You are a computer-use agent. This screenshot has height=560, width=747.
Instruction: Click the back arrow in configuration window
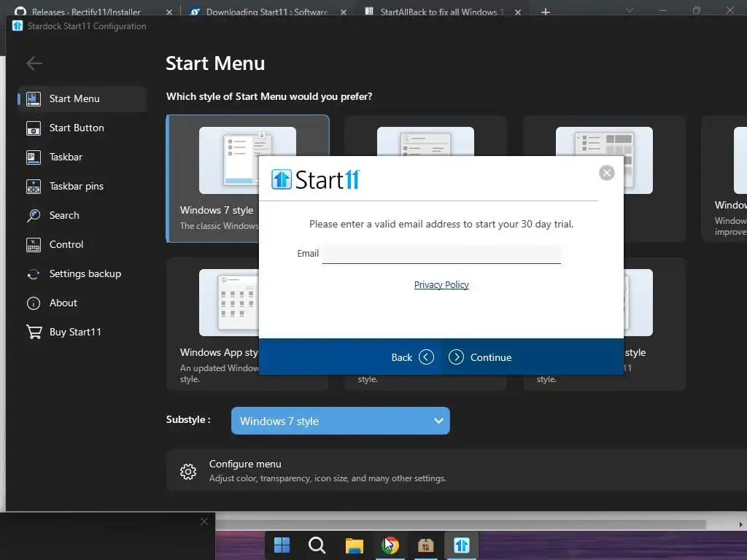point(34,63)
